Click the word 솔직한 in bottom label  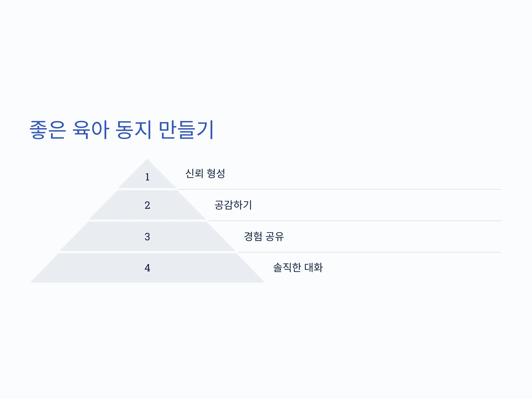point(287,268)
